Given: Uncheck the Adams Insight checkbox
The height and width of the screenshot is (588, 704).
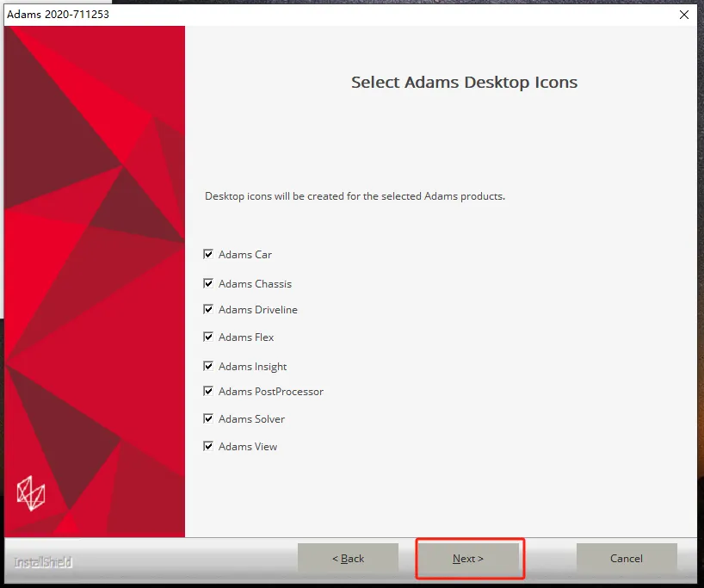Looking at the screenshot, I should click(x=208, y=366).
